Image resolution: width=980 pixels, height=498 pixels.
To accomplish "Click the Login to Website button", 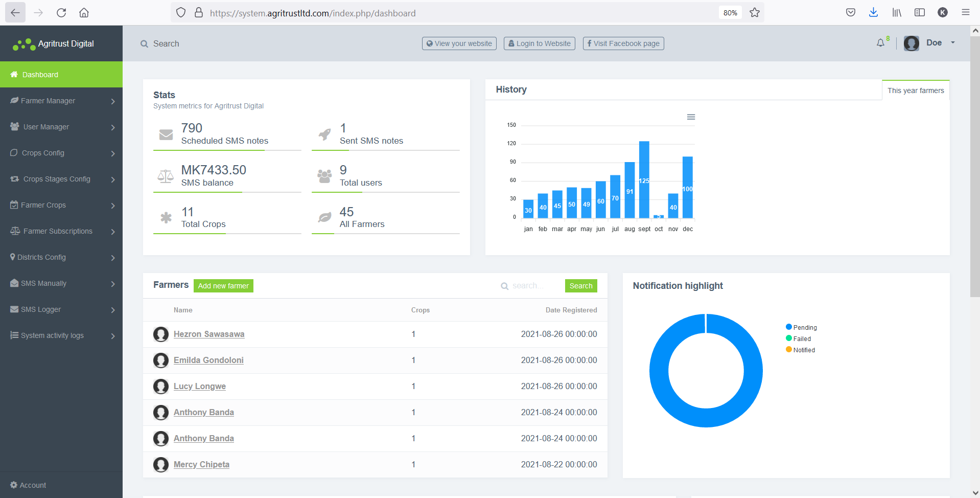I will pos(540,43).
